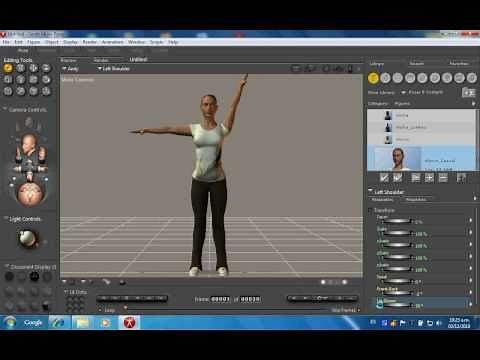Select the Translate/Pull editing tool

click(33, 68)
